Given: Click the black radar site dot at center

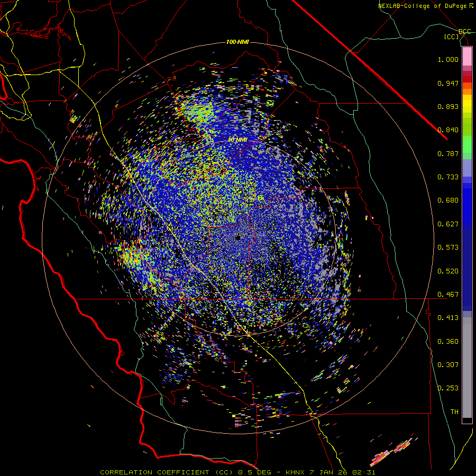Looking at the screenshot, I should pos(238,237).
